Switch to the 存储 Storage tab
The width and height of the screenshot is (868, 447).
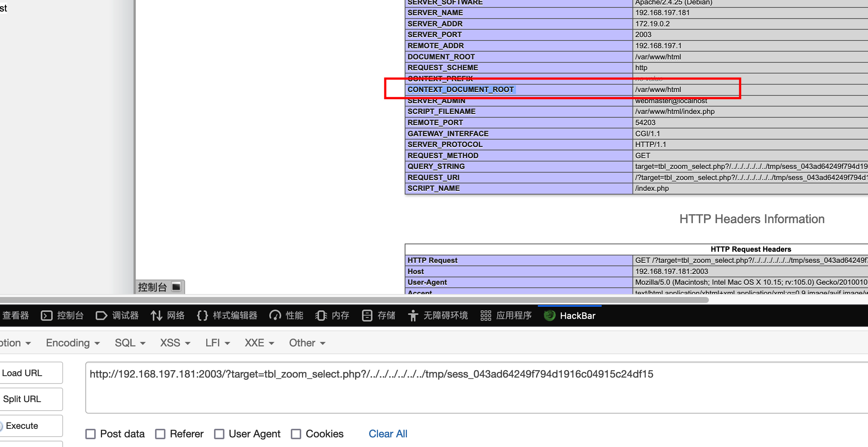[379, 316]
